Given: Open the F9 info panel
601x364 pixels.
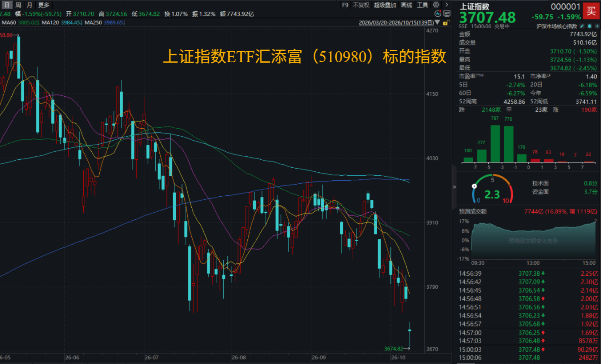Looking at the screenshot, I should coord(345,5).
